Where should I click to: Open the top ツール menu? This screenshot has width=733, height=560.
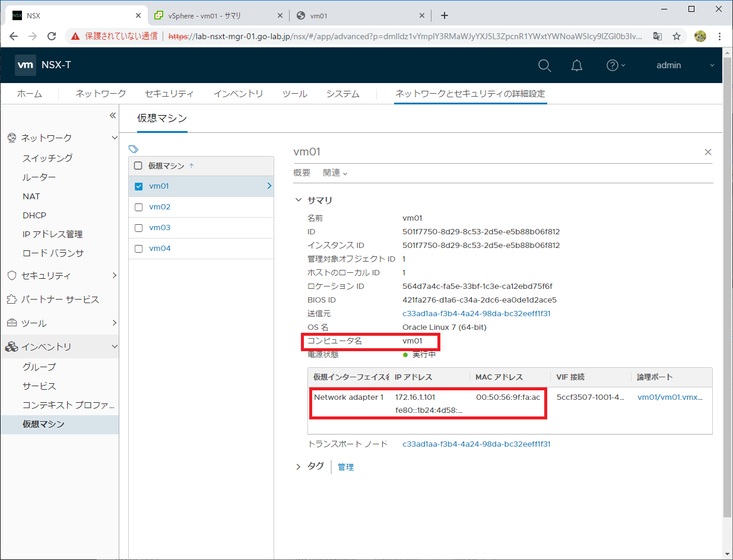point(294,94)
